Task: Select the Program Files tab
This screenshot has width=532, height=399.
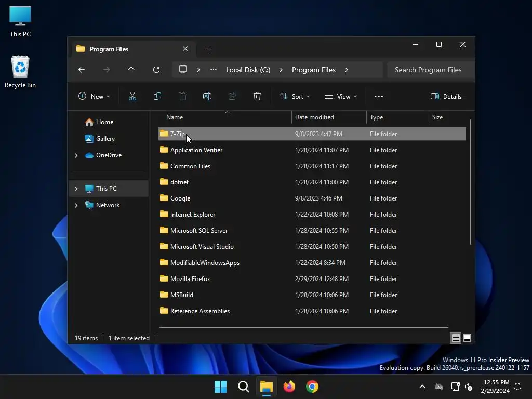Action: 132,49
